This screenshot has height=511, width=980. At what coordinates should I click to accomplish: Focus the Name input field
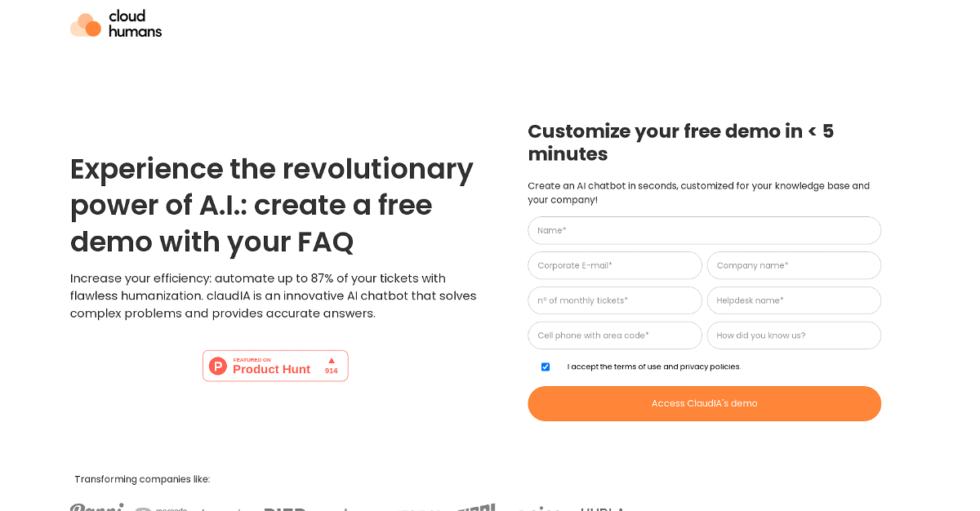click(x=704, y=230)
